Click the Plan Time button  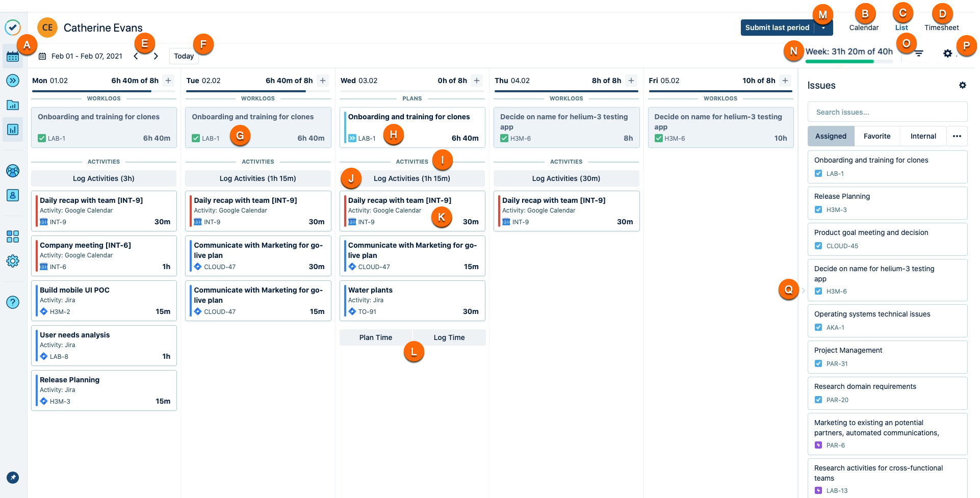376,337
